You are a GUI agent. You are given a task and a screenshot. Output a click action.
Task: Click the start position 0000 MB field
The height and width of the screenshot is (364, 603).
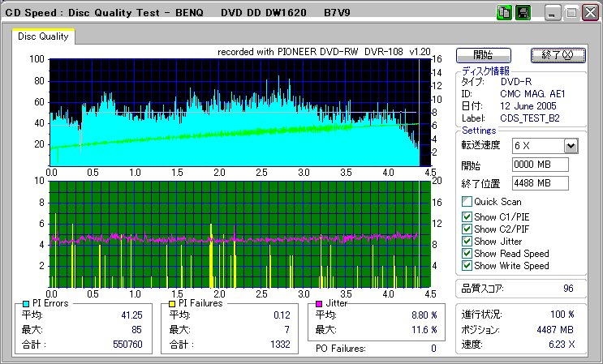pyautogui.click(x=541, y=165)
